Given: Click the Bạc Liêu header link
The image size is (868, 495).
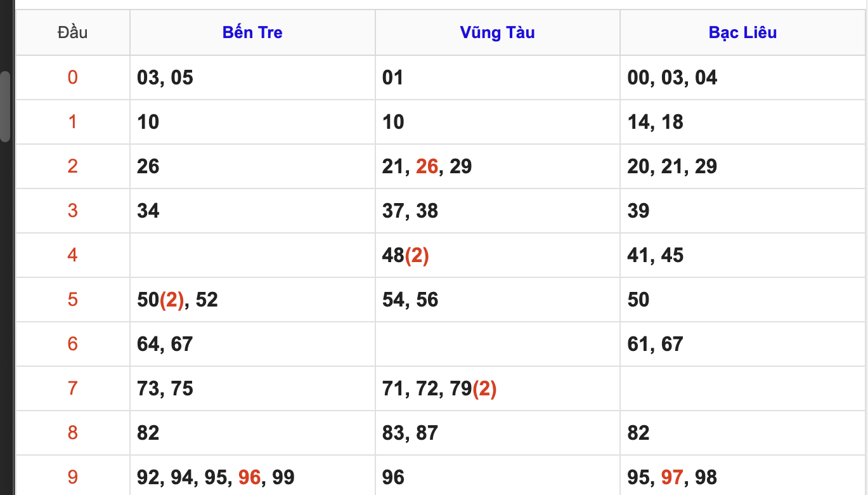Looking at the screenshot, I should (742, 32).
